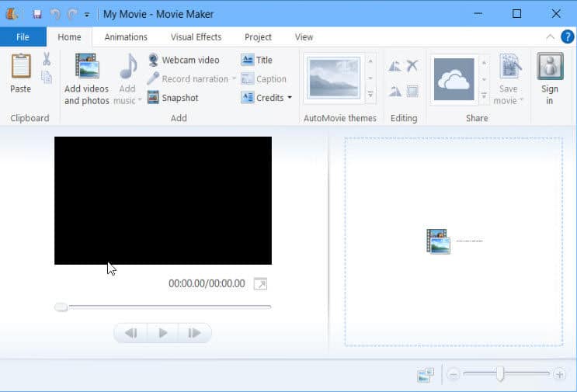The image size is (577, 392).
Task: Advance to the next frame
Action: [195, 333]
